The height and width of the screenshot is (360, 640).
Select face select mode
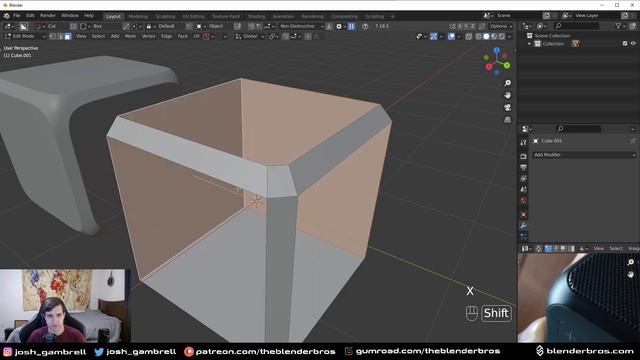[68, 36]
